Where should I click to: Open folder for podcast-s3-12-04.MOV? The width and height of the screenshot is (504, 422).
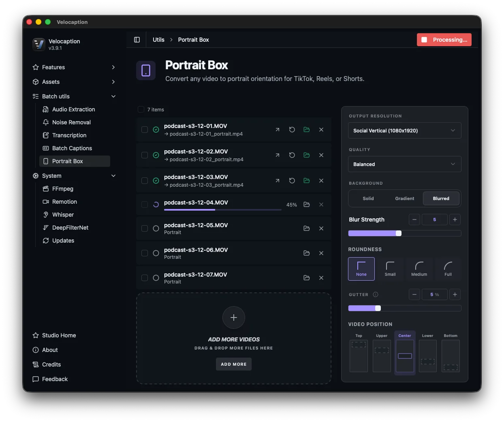[307, 205]
